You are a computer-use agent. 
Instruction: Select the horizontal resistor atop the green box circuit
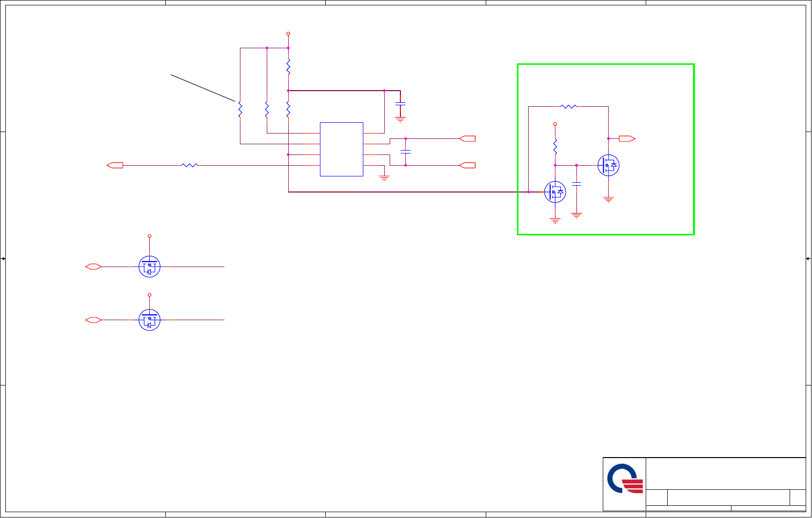click(x=569, y=106)
